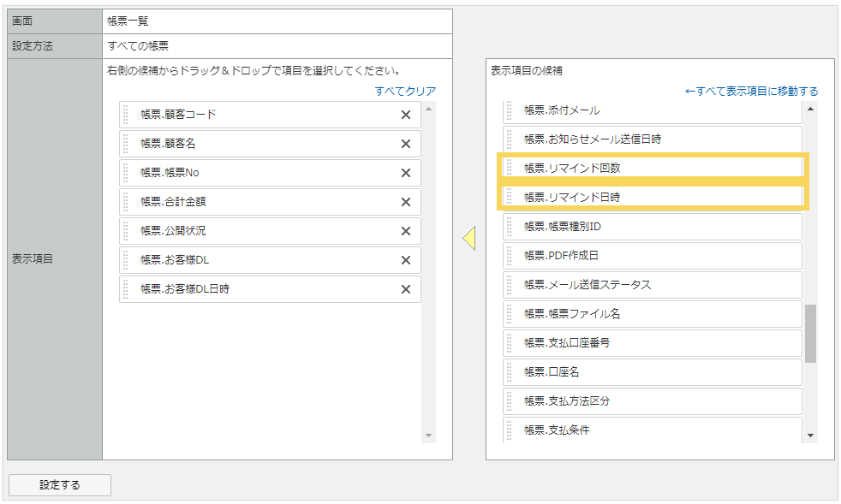The height and width of the screenshot is (504, 841).
Task: Delete 帳票.帳票No using the X icon
Action: (x=406, y=173)
